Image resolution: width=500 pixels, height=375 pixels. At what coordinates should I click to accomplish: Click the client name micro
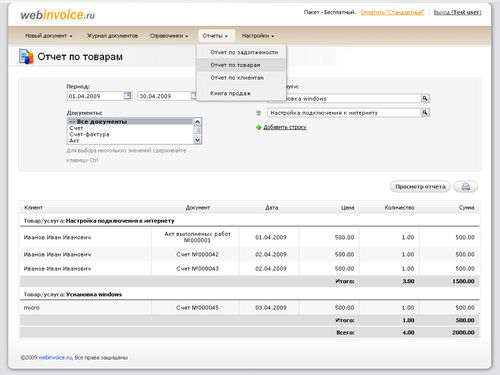pos(31,308)
